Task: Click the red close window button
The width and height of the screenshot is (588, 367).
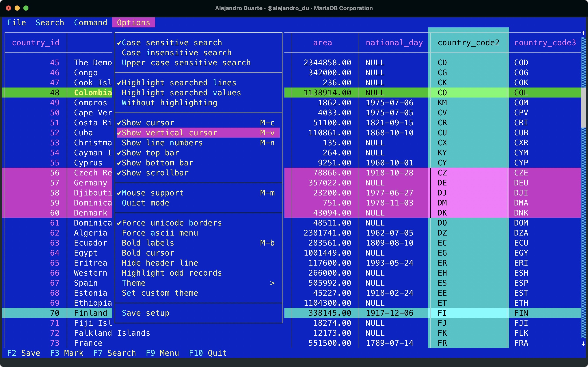Action: coord(8,8)
